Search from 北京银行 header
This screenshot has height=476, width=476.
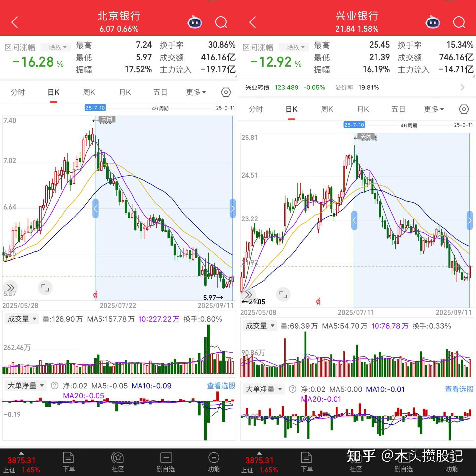click(x=221, y=22)
